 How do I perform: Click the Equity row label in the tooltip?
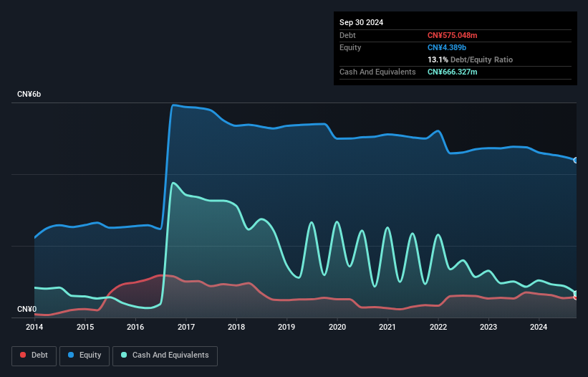[350, 47]
